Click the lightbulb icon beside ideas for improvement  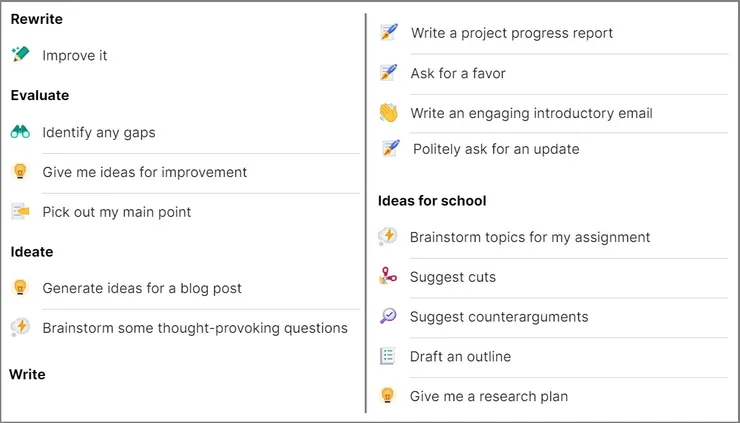(x=20, y=172)
